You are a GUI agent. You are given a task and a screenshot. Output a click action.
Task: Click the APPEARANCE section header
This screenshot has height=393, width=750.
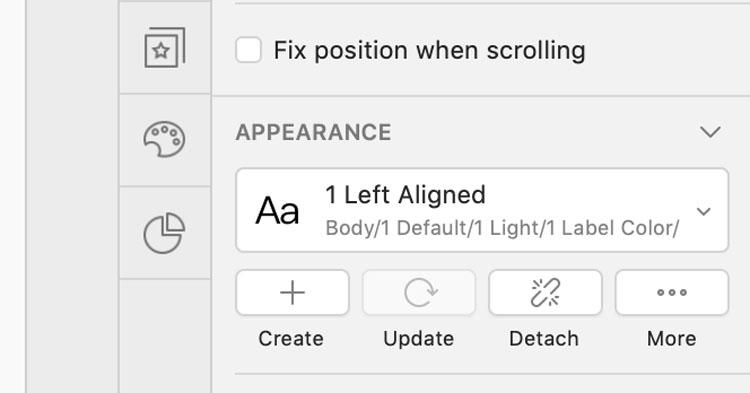(313, 132)
